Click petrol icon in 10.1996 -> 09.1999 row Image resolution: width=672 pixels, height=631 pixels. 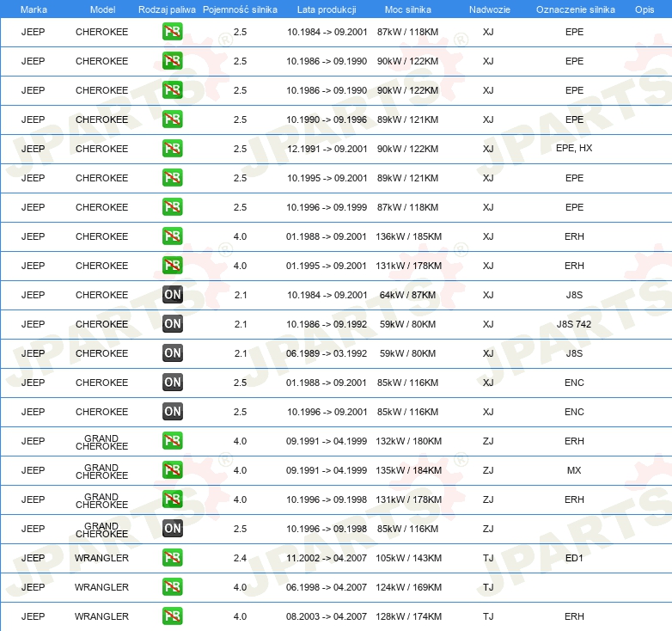[x=172, y=206]
